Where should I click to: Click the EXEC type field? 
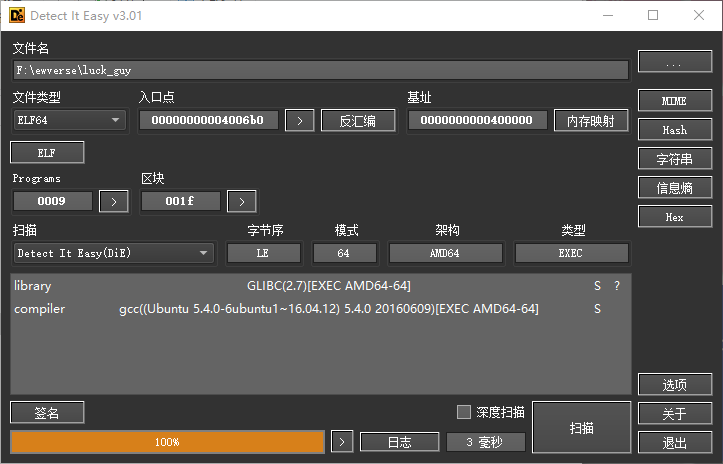571,253
